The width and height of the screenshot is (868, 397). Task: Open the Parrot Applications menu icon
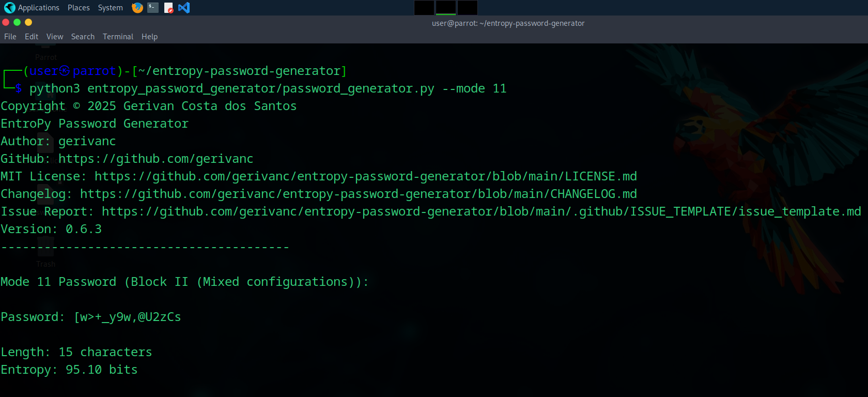9,8
